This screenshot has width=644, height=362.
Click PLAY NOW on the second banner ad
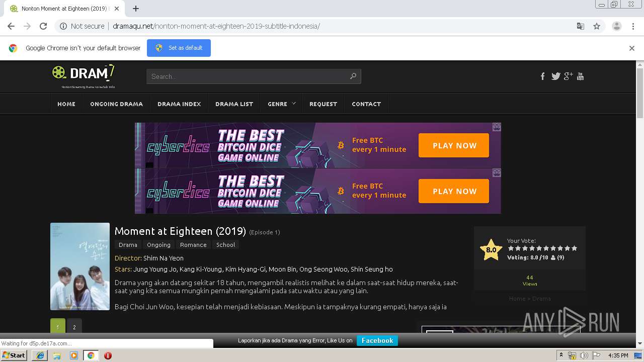[454, 191]
